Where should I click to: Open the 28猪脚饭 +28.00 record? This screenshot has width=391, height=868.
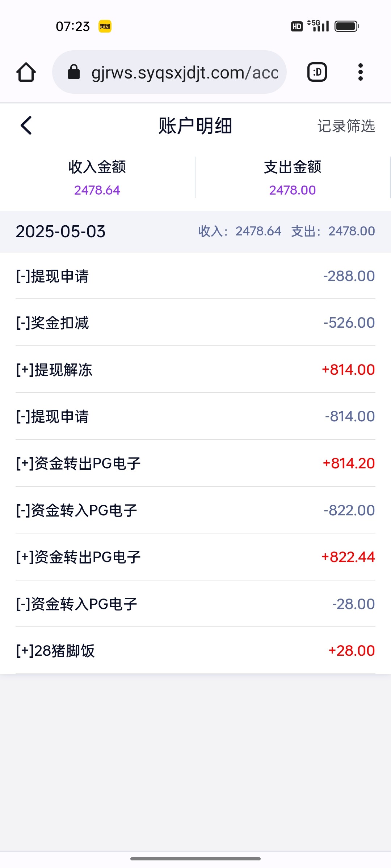195,651
